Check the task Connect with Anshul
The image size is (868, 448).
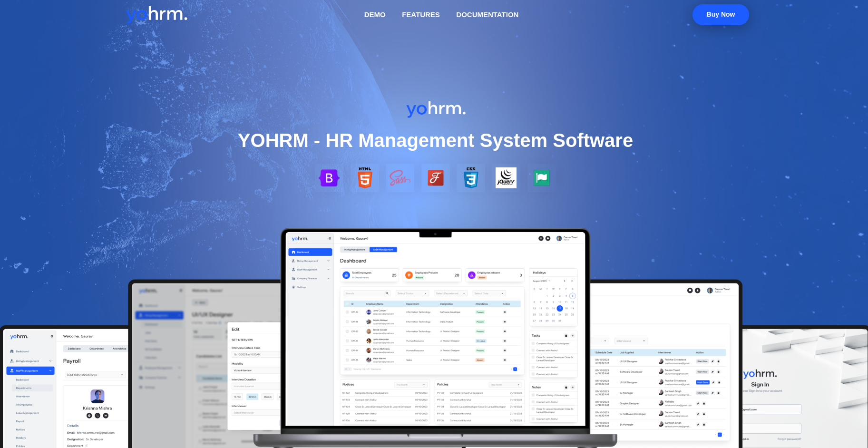(x=533, y=351)
